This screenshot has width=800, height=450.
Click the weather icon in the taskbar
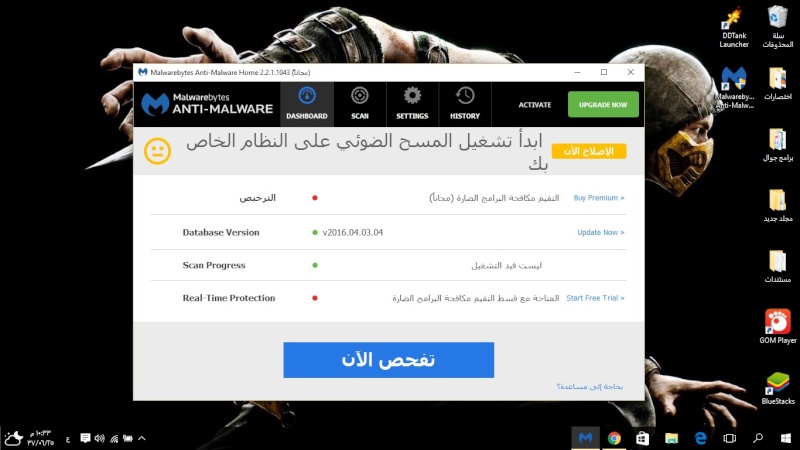[x=13, y=438]
